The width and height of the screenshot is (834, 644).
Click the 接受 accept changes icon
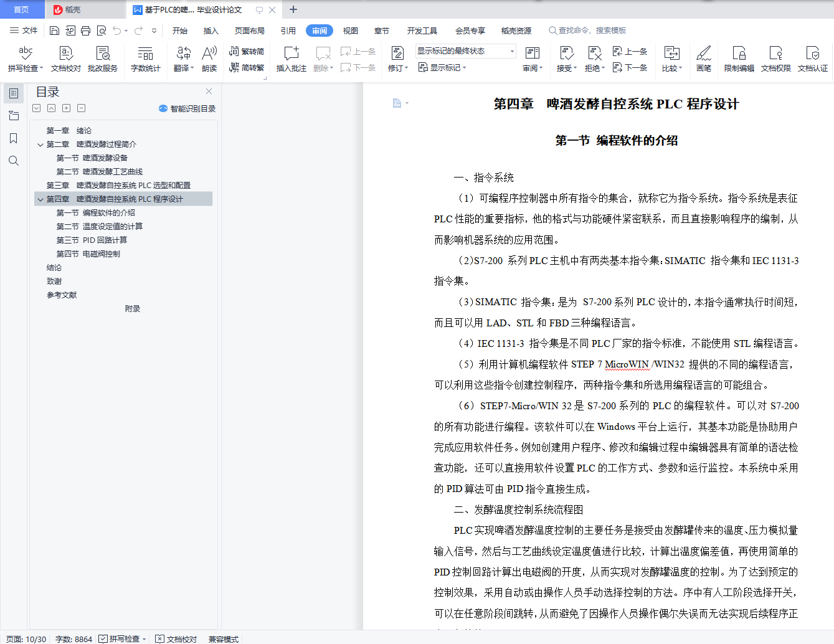pyautogui.click(x=566, y=54)
